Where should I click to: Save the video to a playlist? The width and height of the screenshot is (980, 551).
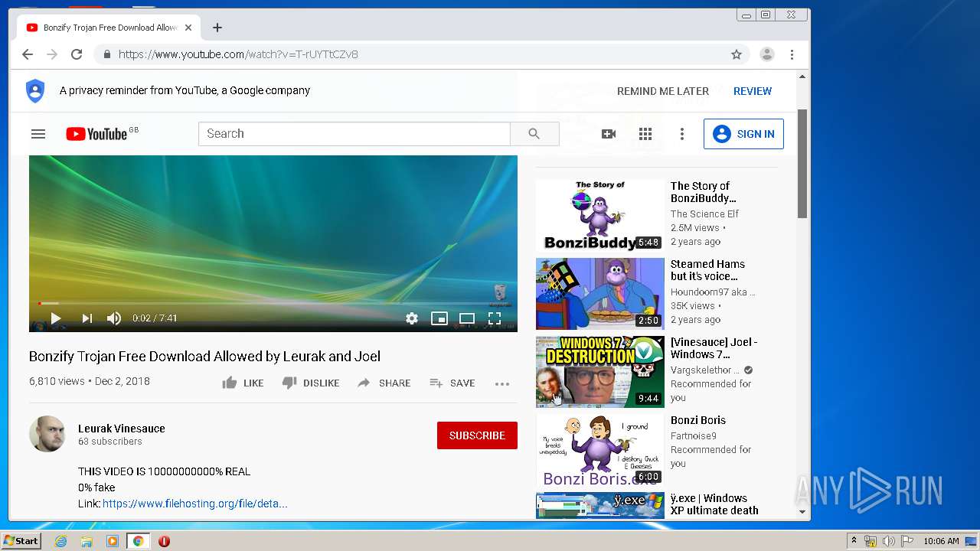point(452,383)
